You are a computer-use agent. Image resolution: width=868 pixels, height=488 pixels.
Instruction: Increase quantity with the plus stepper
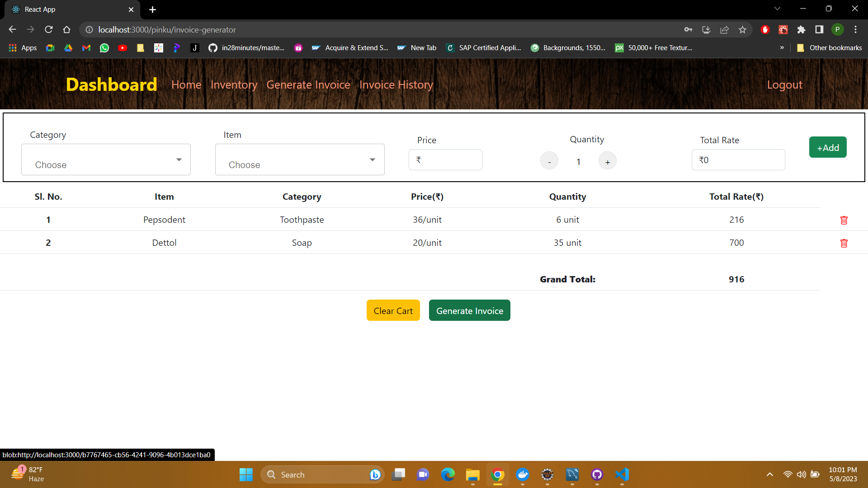point(607,160)
